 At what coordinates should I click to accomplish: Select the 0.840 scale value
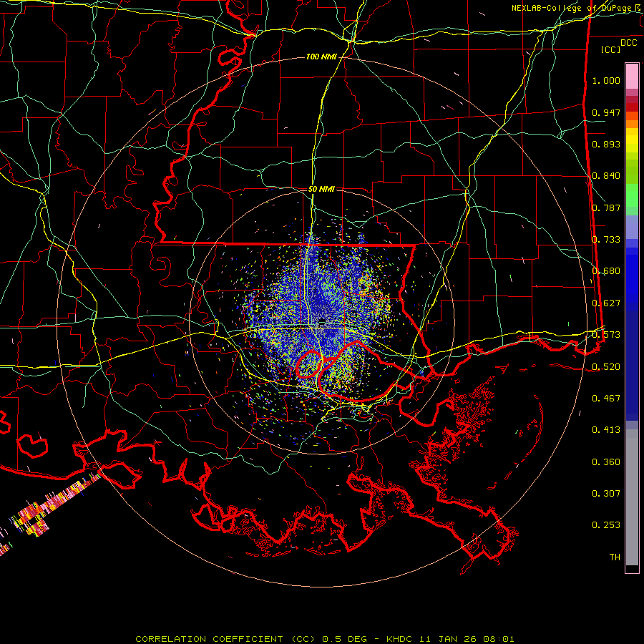pyautogui.click(x=606, y=176)
